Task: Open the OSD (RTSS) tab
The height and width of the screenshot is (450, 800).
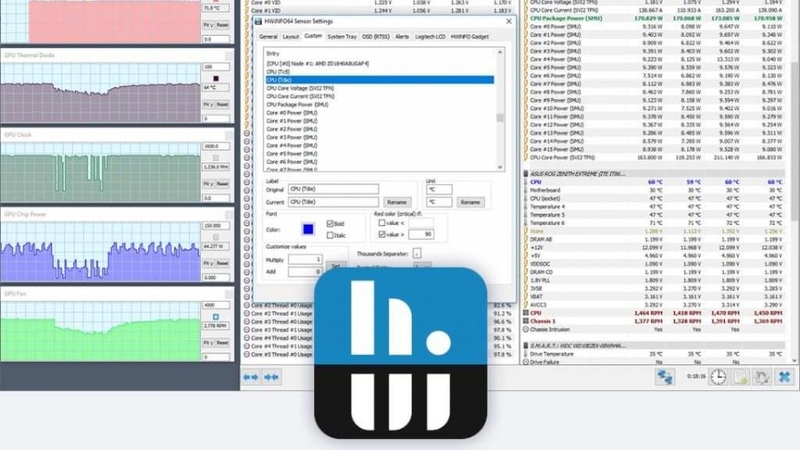Action: [x=376, y=37]
